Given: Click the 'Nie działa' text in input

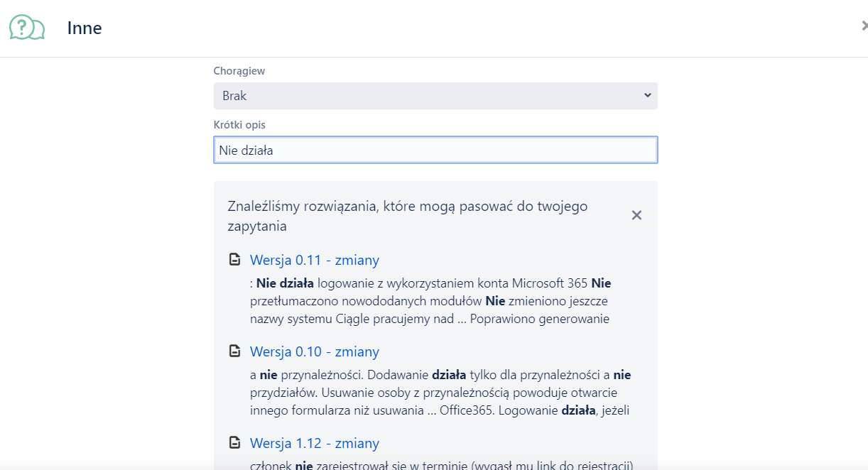Looking at the screenshot, I should pos(246,151).
